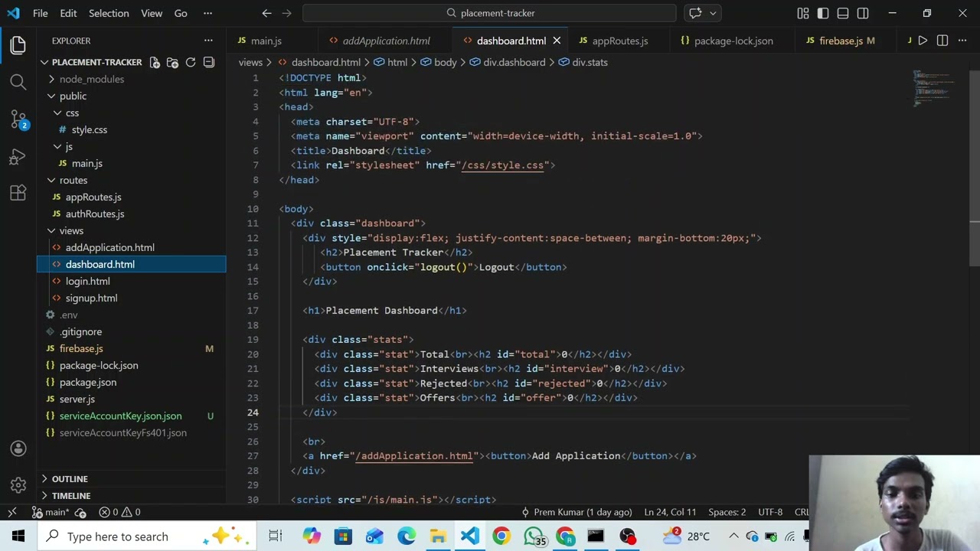Click the placement-tracker command center search
This screenshot has height=551, width=980.
(490, 13)
